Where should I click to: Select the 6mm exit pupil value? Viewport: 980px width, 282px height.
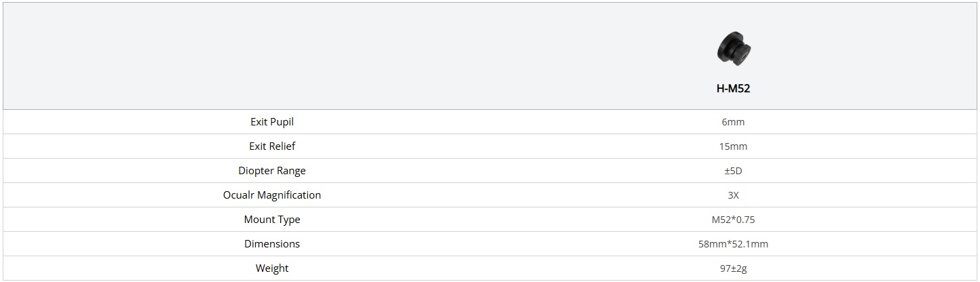pyautogui.click(x=733, y=122)
